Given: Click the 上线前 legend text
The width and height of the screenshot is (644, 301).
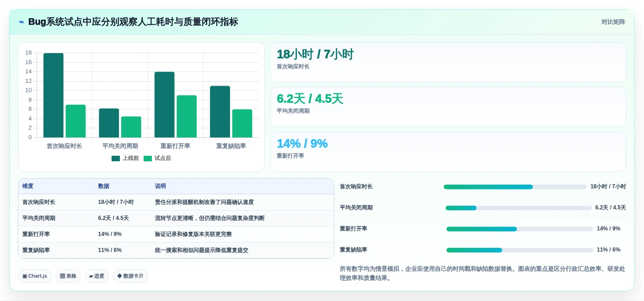Looking at the screenshot, I should pyautogui.click(x=131, y=159).
